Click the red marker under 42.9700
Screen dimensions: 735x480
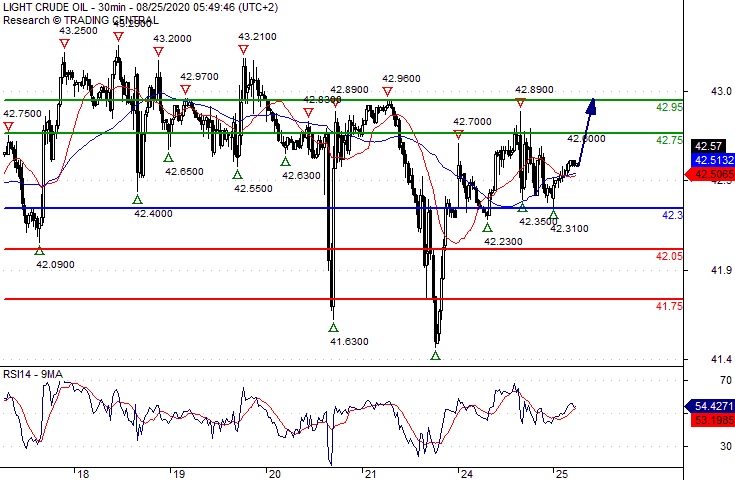click(185, 89)
